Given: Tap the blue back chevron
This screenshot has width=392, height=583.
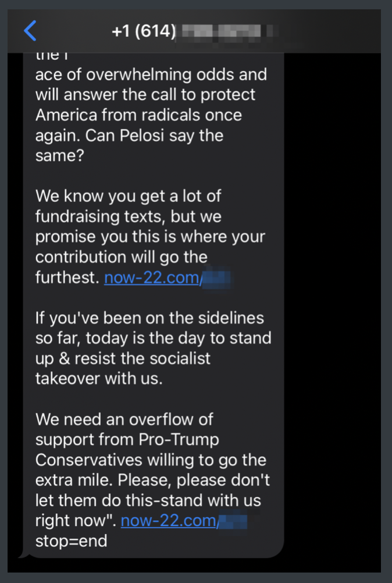Looking at the screenshot, I should (30, 31).
